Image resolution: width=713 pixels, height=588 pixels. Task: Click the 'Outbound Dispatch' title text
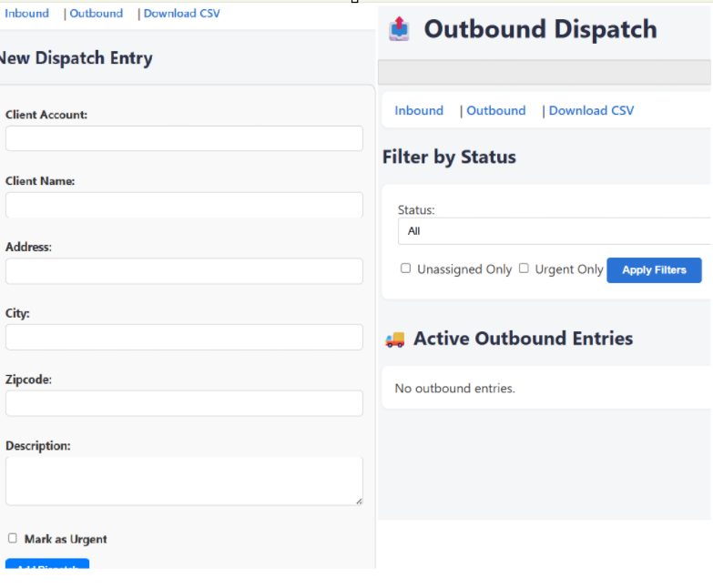click(x=540, y=29)
